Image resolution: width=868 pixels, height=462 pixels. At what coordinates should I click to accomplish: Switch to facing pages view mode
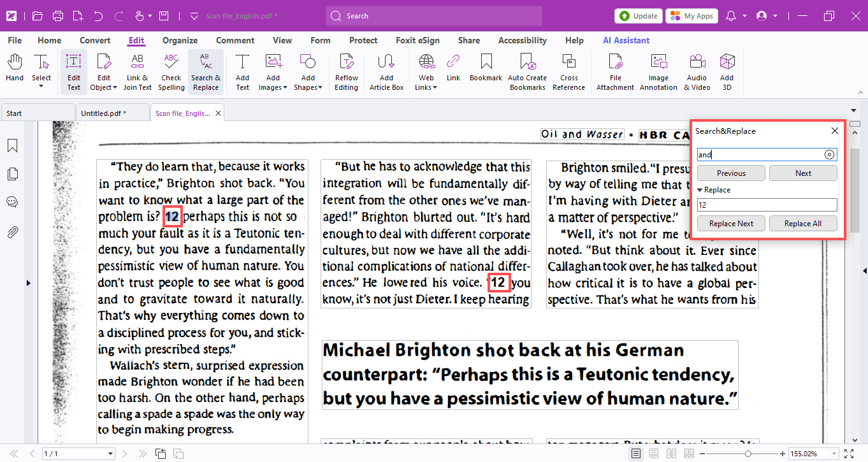(671, 454)
